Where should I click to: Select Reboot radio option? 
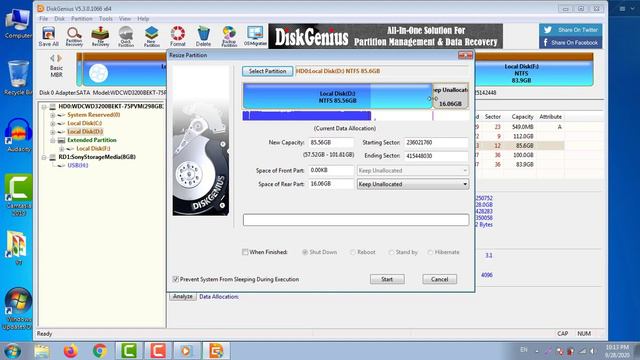(x=353, y=252)
